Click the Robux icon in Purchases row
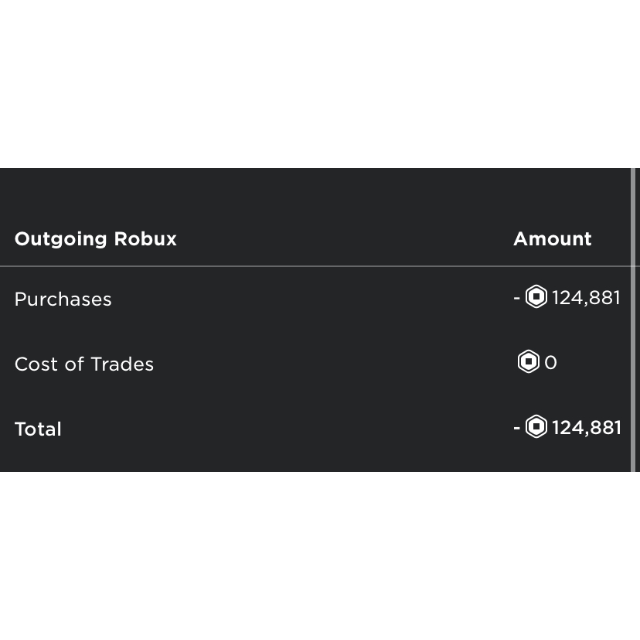The width and height of the screenshot is (640, 640). (x=536, y=297)
